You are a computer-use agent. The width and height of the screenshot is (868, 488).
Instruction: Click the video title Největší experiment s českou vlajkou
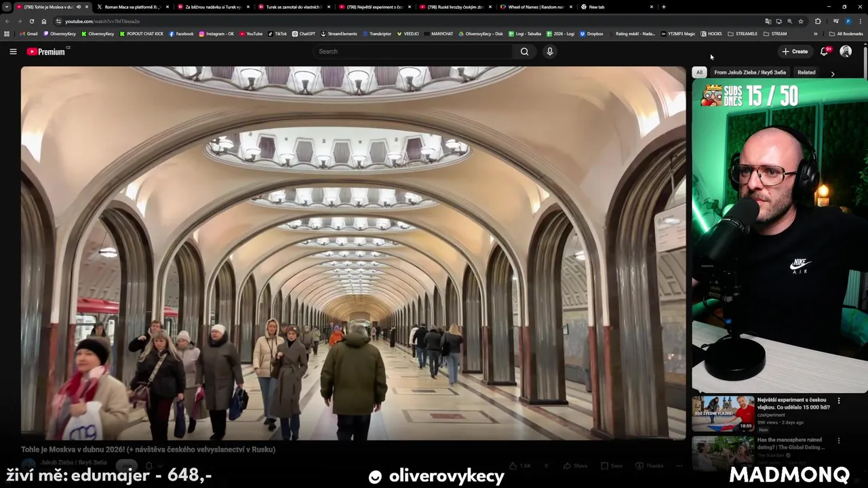[x=793, y=403]
